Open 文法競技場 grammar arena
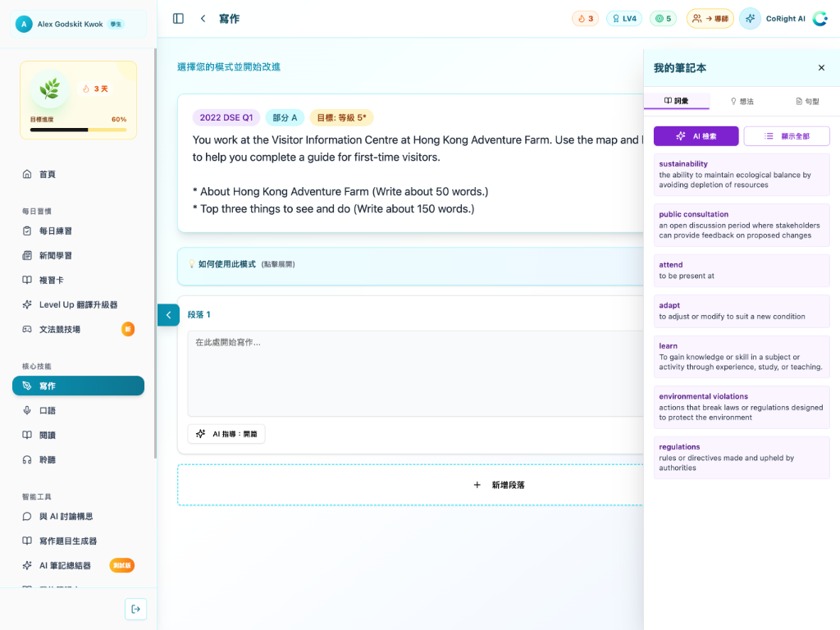The height and width of the screenshot is (630, 840). coord(78,330)
